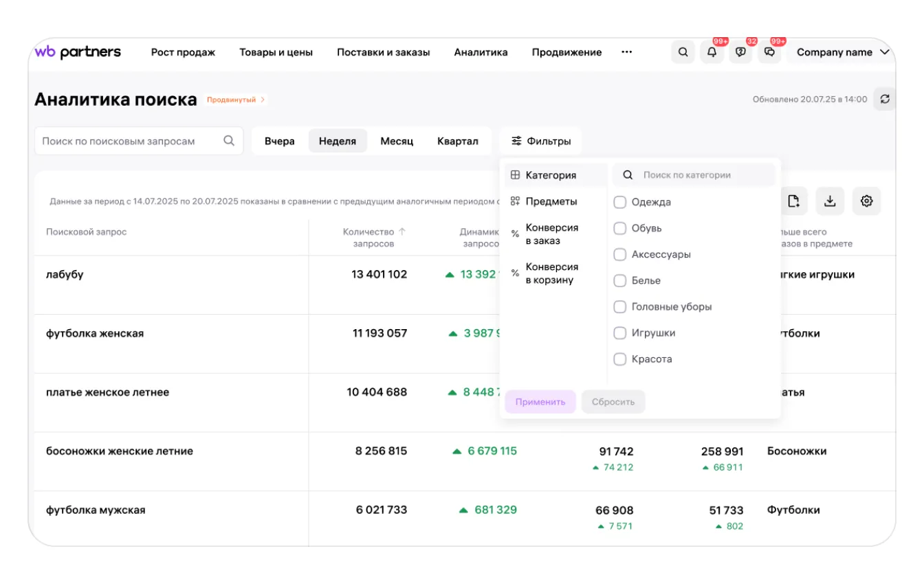Click the Сбросить button
The height and width of the screenshot is (584, 924).
[613, 402]
